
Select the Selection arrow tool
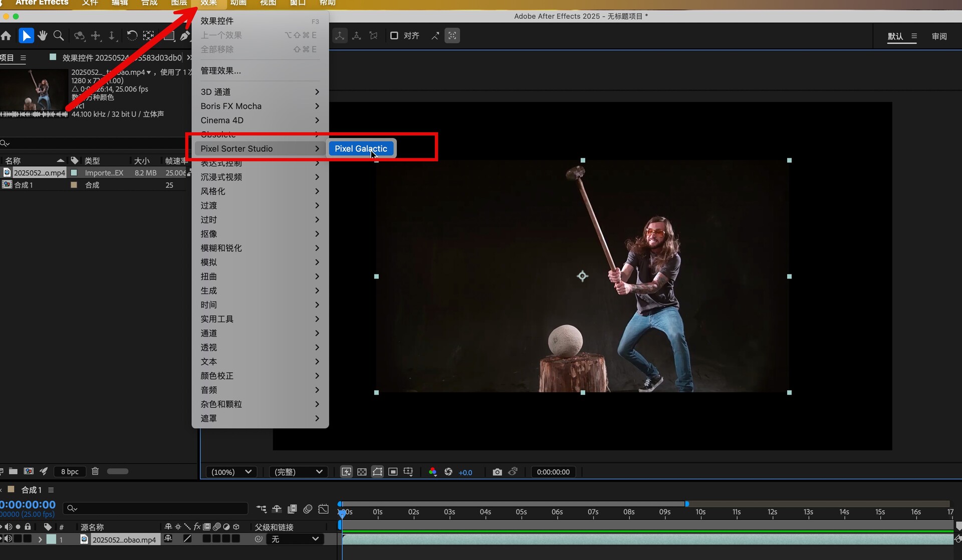click(x=26, y=36)
